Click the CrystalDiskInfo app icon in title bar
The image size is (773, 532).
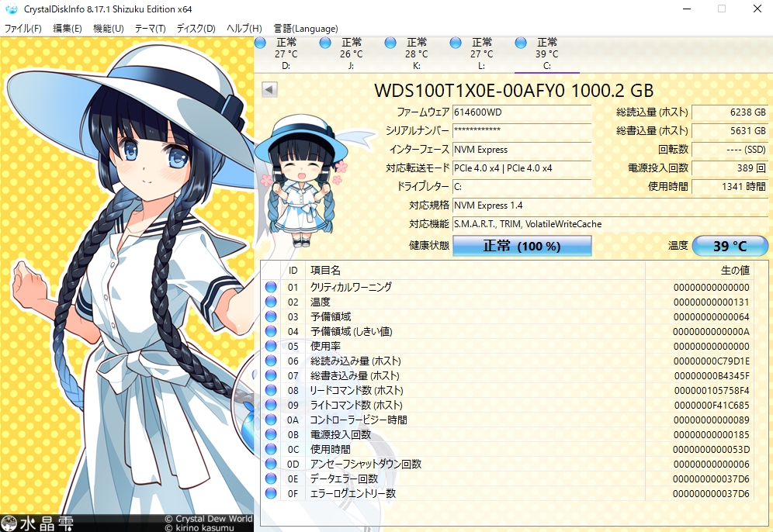click(x=11, y=9)
